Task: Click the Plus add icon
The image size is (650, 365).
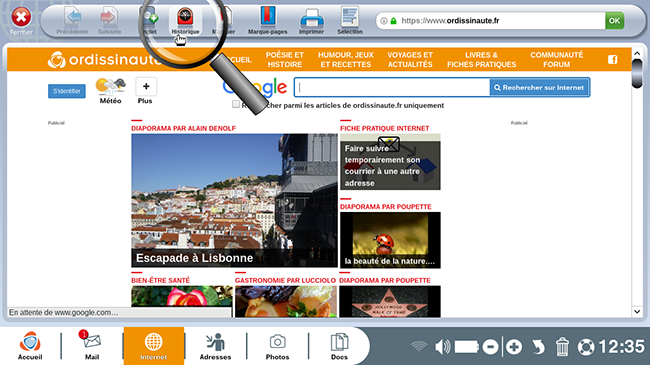Action: [x=146, y=87]
